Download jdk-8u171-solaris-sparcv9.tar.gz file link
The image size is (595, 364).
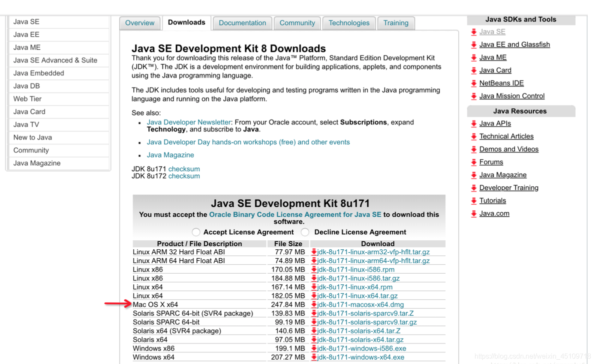point(367,322)
